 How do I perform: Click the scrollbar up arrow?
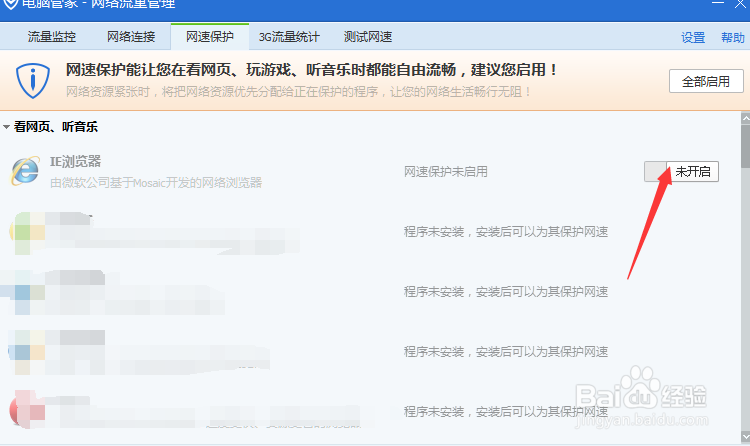(745, 118)
